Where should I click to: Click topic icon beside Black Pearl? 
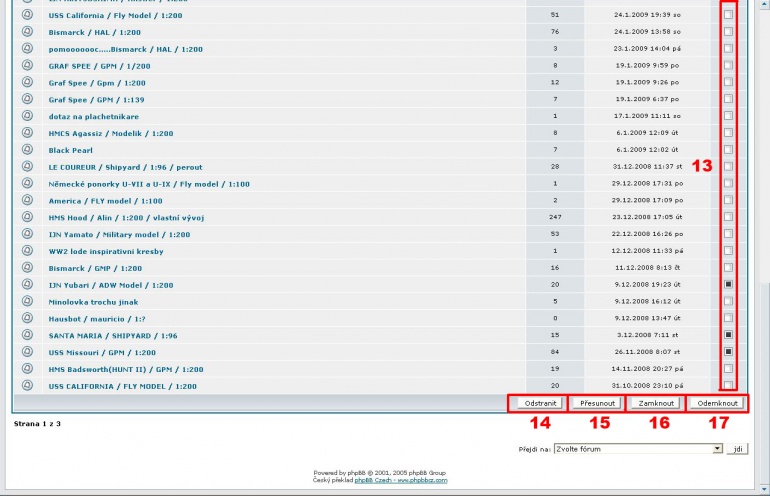[28, 149]
